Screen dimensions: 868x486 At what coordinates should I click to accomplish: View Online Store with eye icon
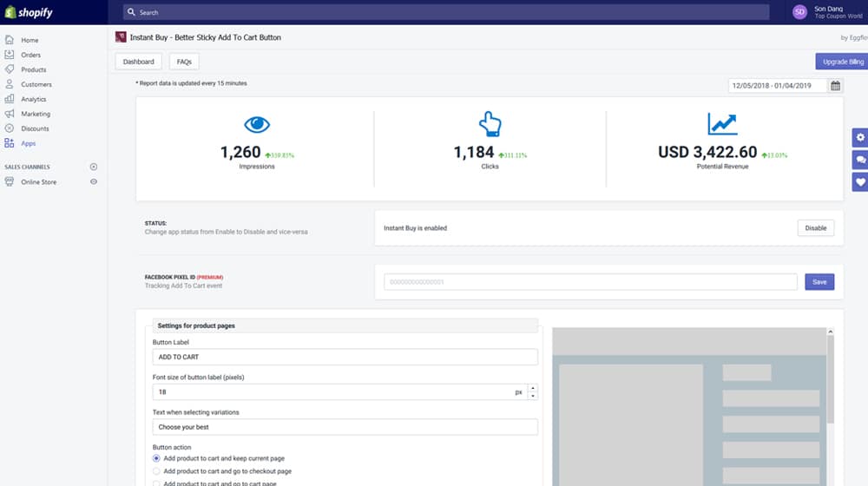pyautogui.click(x=94, y=181)
